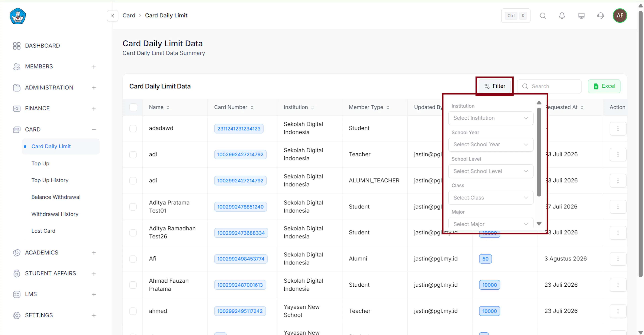Screen dimensions: 644x335
Task: Open row actions for adadawd
Action: [x=618, y=129]
